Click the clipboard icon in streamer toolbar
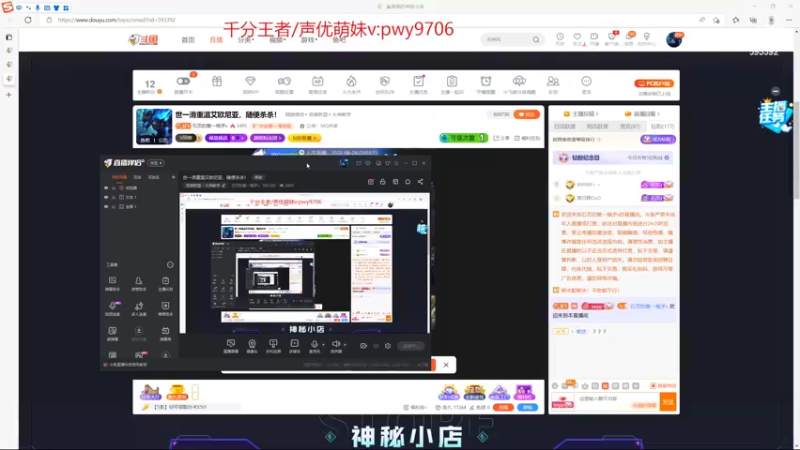Screen dimensions: 800x450 tap(452, 82)
